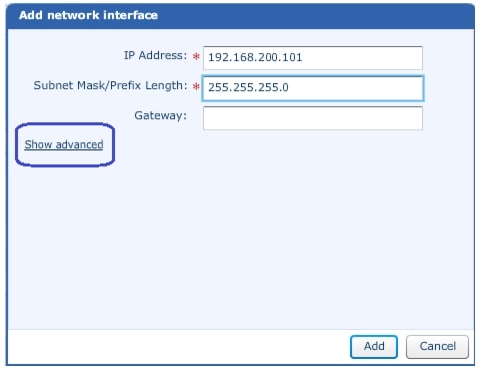Image resolution: width=488 pixels, height=390 pixels.
Task: Place cursor in the 192.168.200.101 value
Action: tap(255, 57)
